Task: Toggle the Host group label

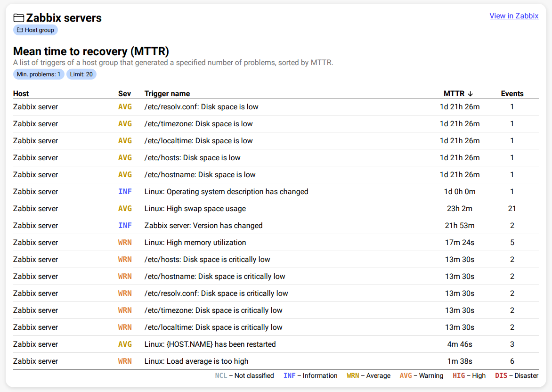Action: pyautogui.click(x=35, y=30)
